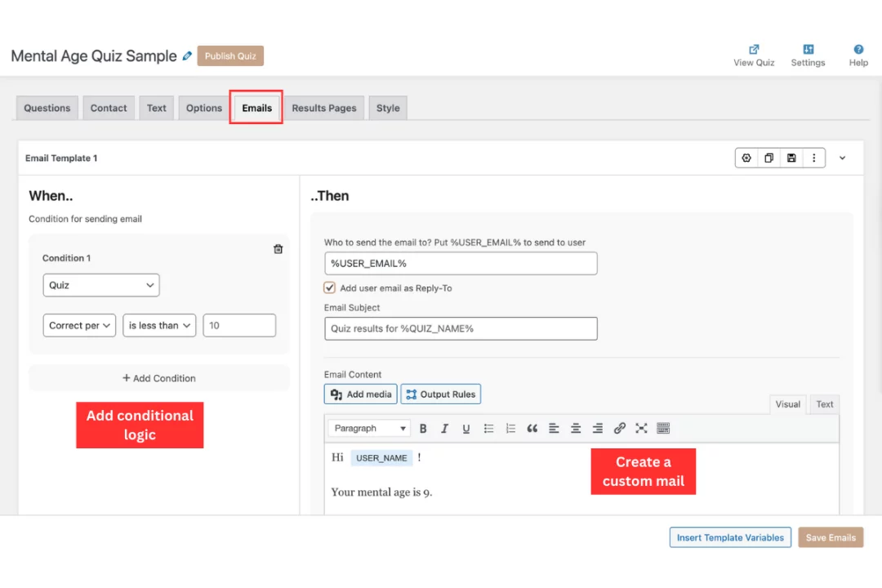
Task: Switch editor to Text mode tab
Action: (x=825, y=404)
